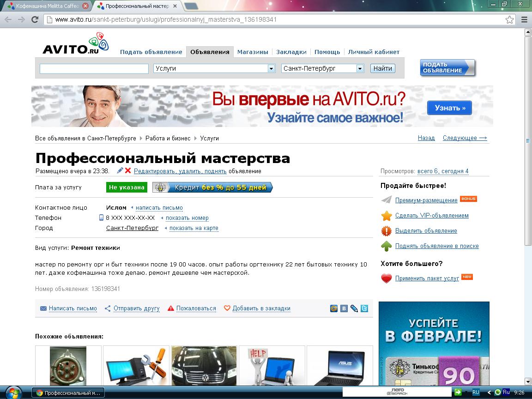Close the Кофемашина Melitta tab
532x399 pixels.
point(85,6)
